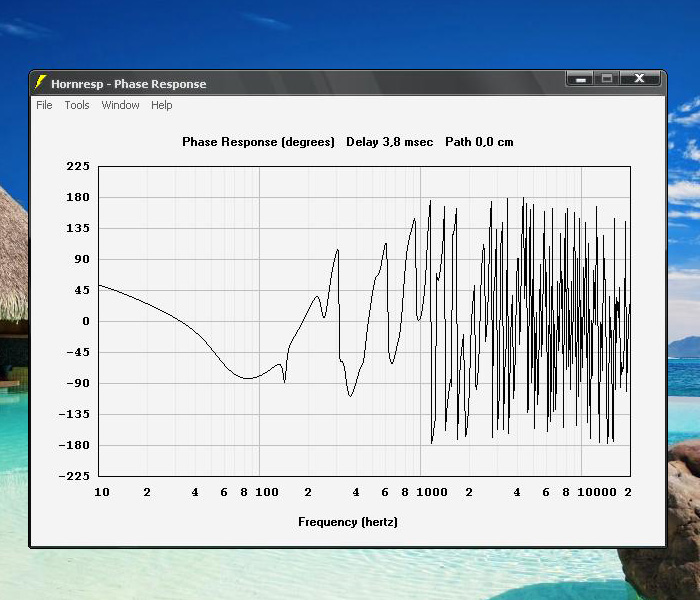The height and width of the screenshot is (600, 700).
Task: Click the 'Delay 3,8 msec' label
Action: [389, 142]
